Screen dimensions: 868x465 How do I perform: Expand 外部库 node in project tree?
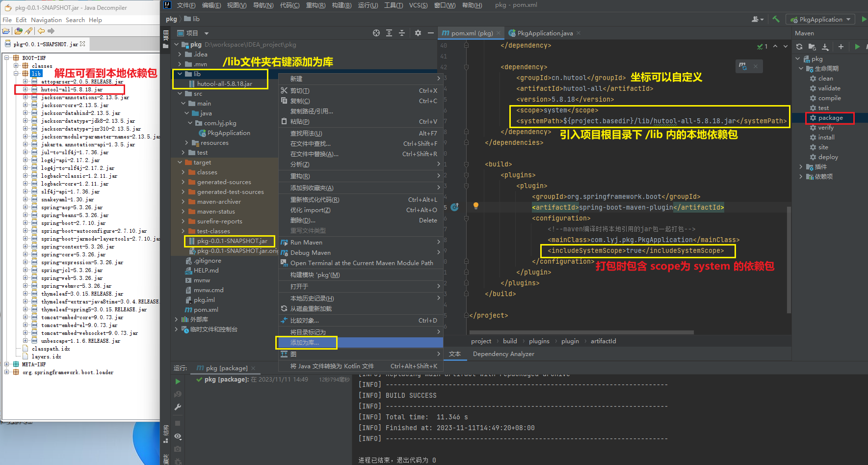pos(176,320)
